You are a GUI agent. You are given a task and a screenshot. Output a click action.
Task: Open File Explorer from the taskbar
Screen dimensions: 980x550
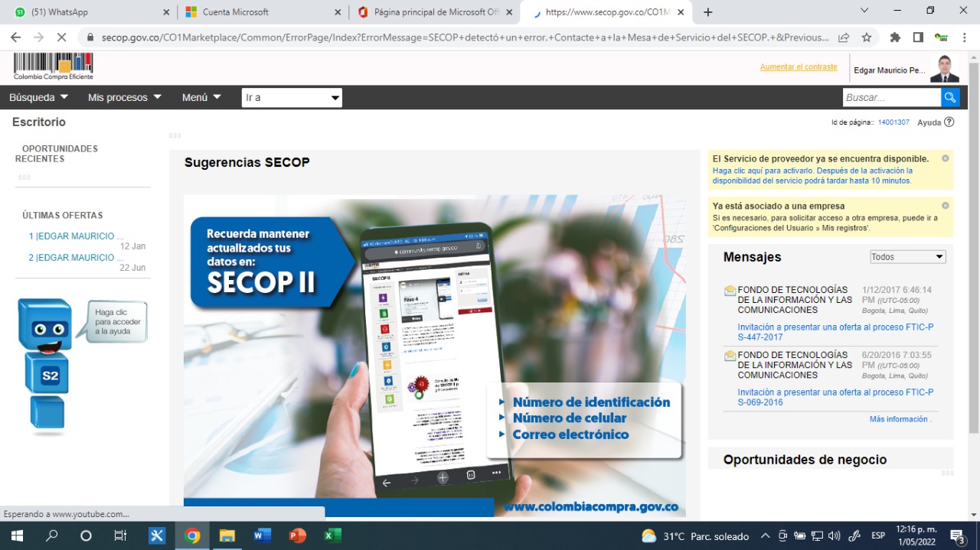pyautogui.click(x=227, y=535)
